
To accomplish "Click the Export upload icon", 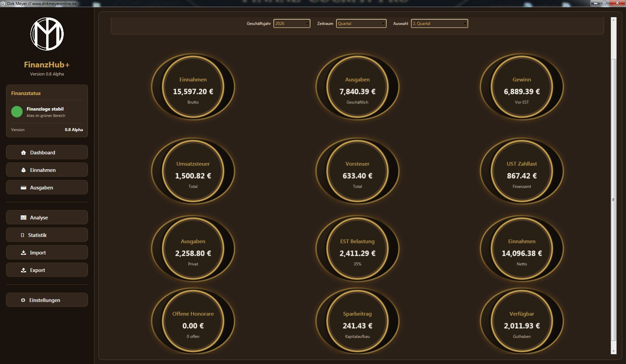I will (23, 270).
